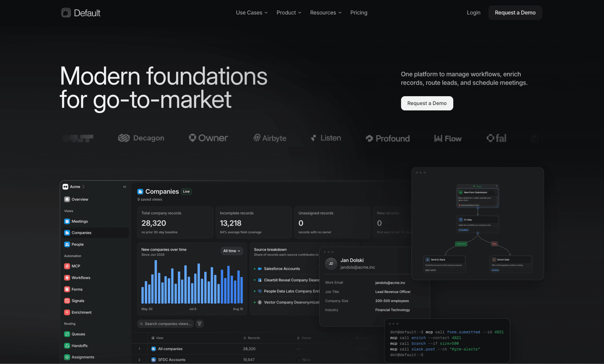Click the Airbyte customer logo

[270, 138]
